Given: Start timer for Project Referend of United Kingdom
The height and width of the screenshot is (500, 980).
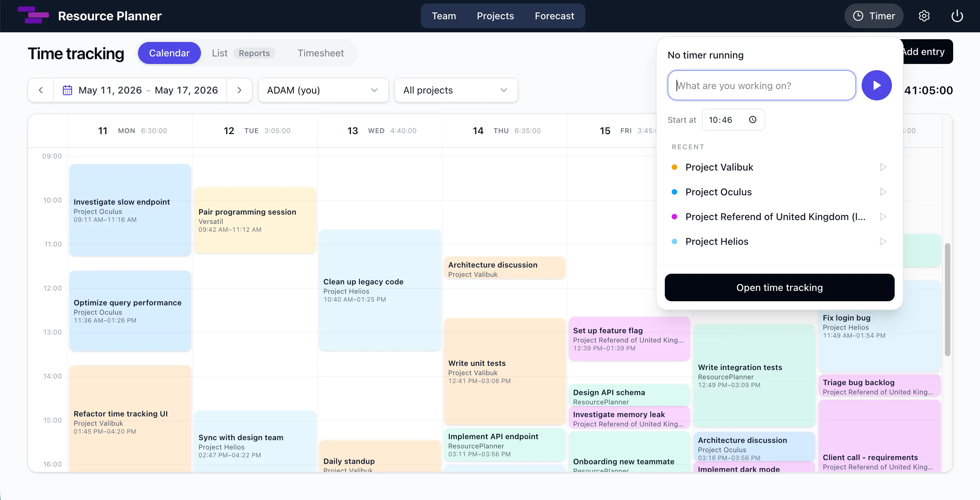Looking at the screenshot, I should pos(883,217).
